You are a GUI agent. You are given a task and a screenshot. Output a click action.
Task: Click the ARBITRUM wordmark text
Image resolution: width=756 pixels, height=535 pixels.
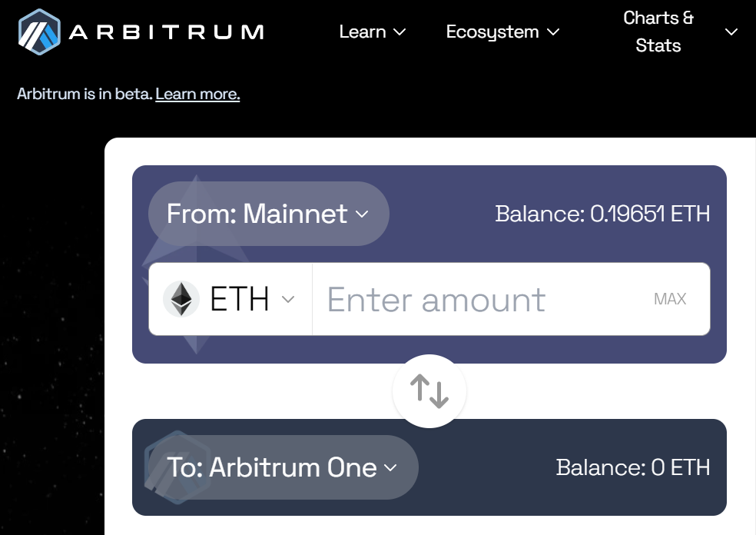tap(166, 32)
